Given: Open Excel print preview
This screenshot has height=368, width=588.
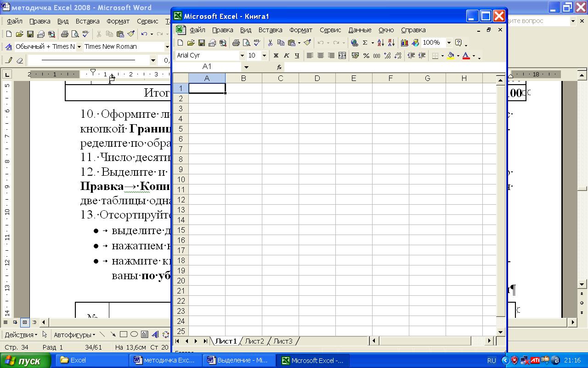Looking at the screenshot, I should coord(246,43).
